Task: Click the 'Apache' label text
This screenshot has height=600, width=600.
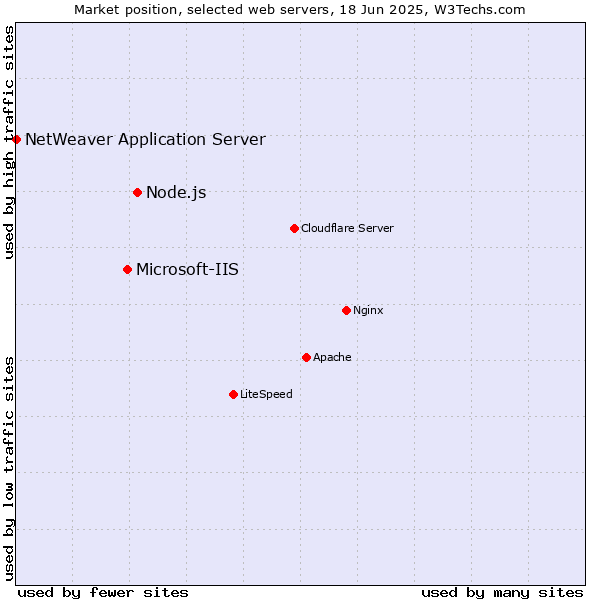Action: pos(332,357)
